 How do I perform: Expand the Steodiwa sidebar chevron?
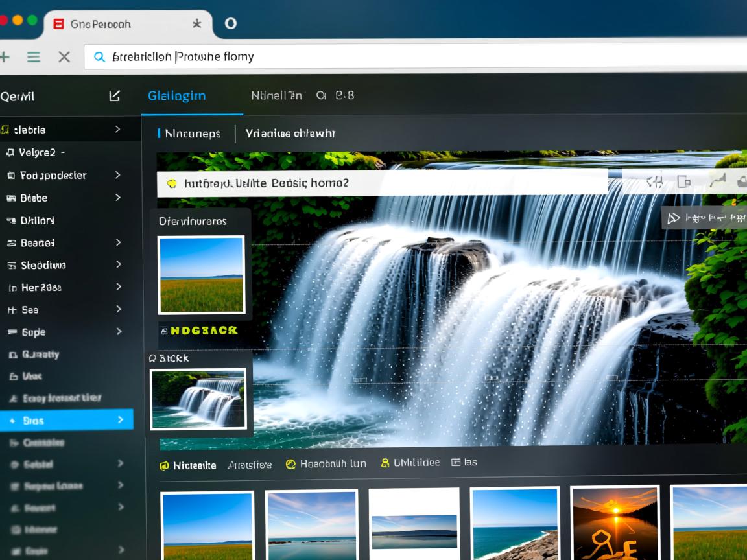coord(118,264)
